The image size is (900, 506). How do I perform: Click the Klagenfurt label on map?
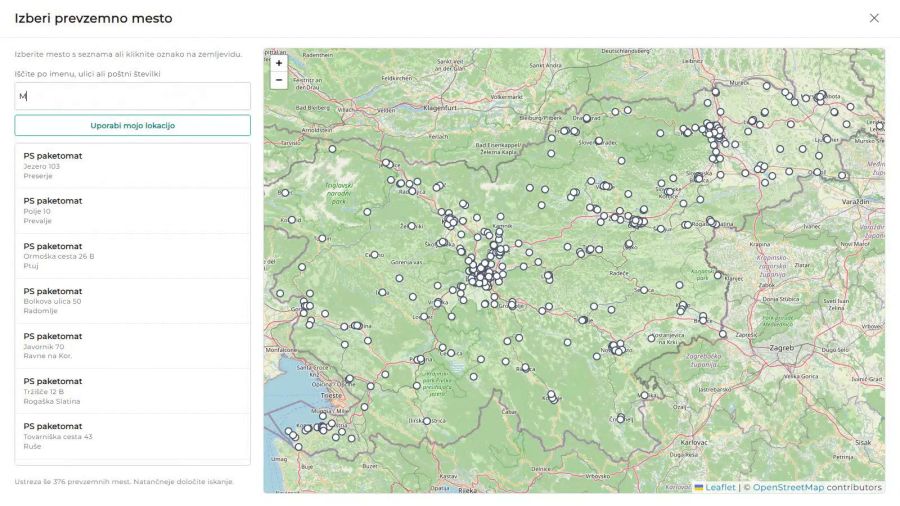(x=440, y=108)
